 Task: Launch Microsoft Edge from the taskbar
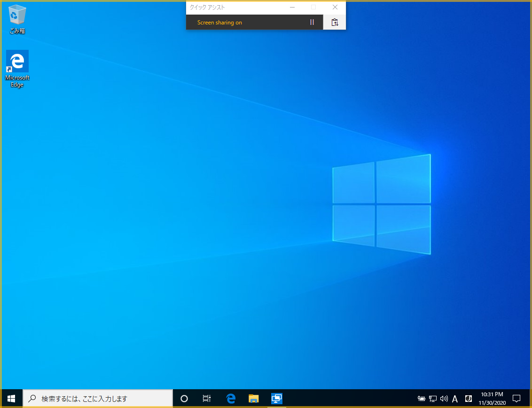[230, 399]
